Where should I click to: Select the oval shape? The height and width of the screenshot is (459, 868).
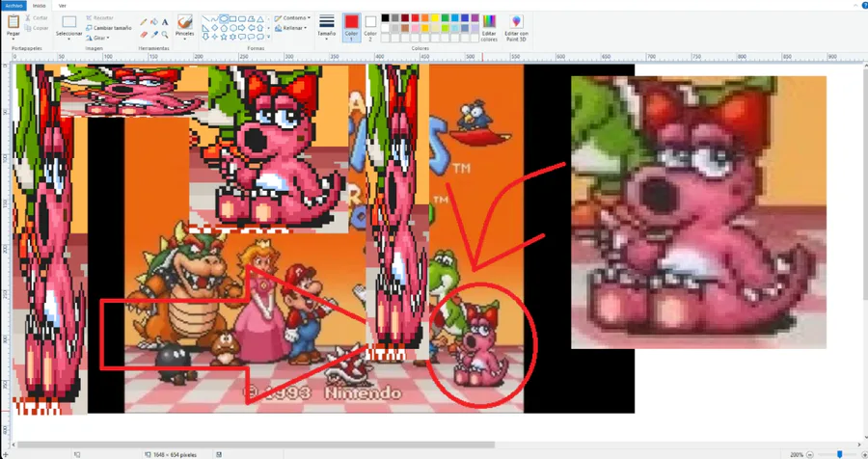[224, 19]
